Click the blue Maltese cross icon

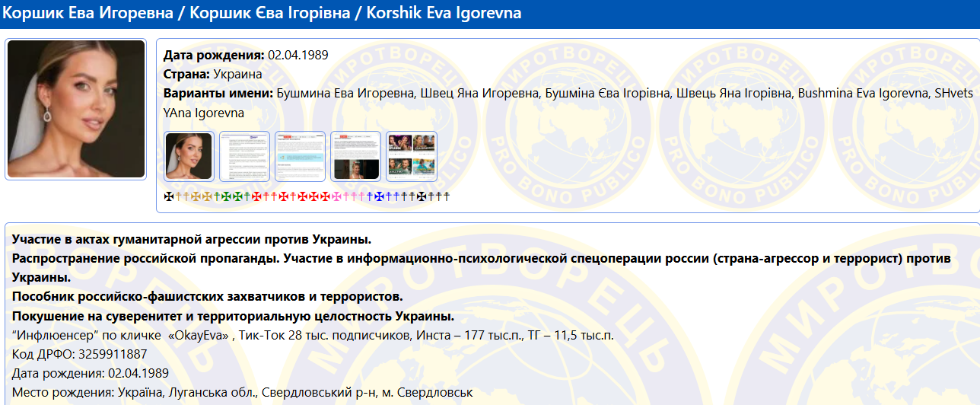click(x=379, y=196)
